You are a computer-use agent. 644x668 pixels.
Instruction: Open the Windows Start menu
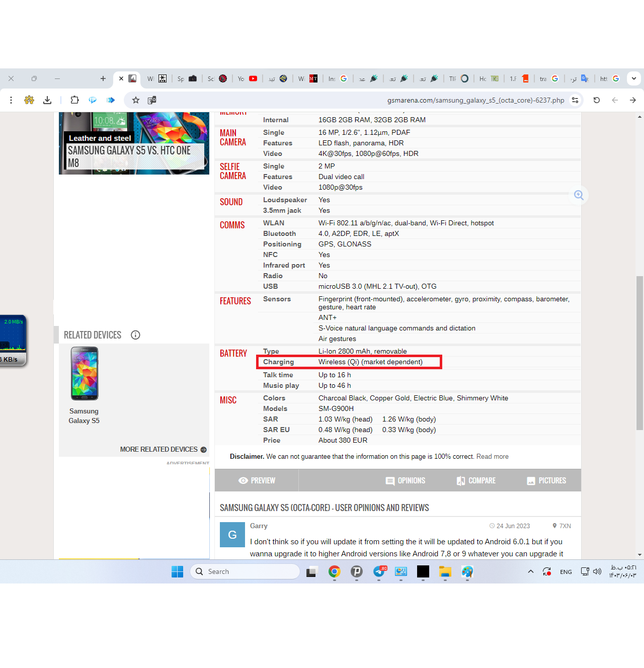coord(177,571)
